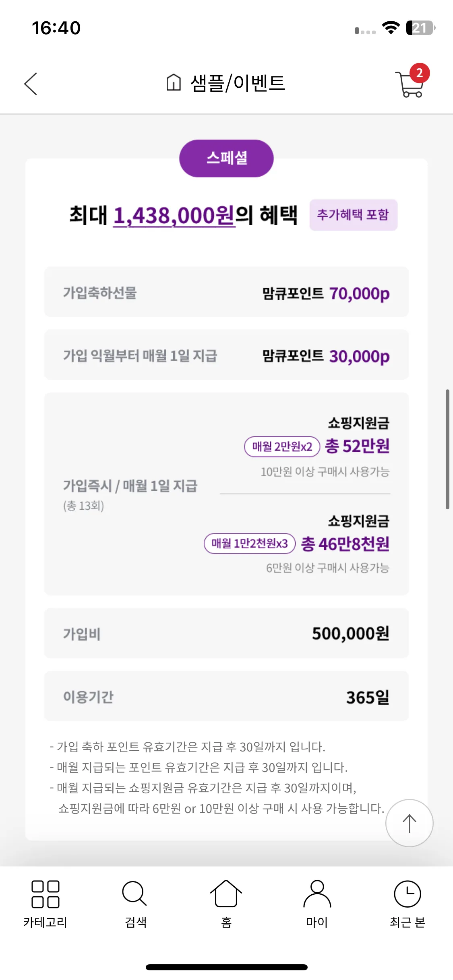Tap the 1,438,000원 underlined benefit amount
This screenshot has height=980, width=453.
click(174, 215)
